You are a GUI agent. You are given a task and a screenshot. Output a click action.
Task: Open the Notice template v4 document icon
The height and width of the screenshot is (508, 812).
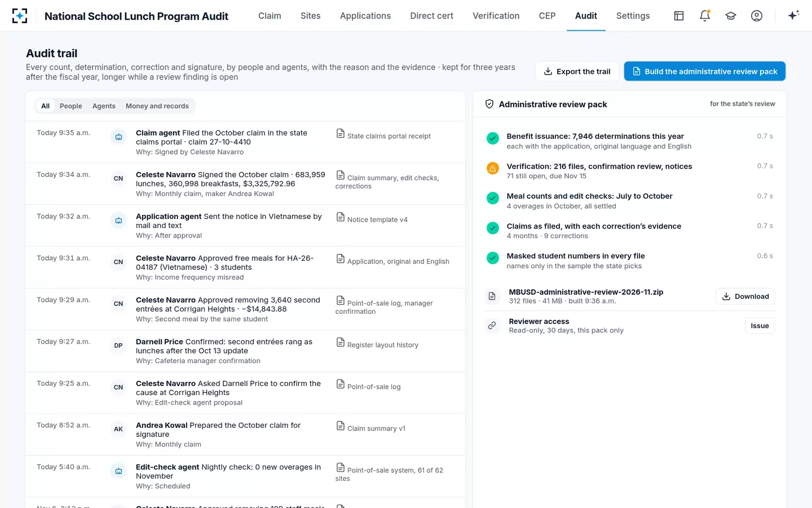coord(341,217)
